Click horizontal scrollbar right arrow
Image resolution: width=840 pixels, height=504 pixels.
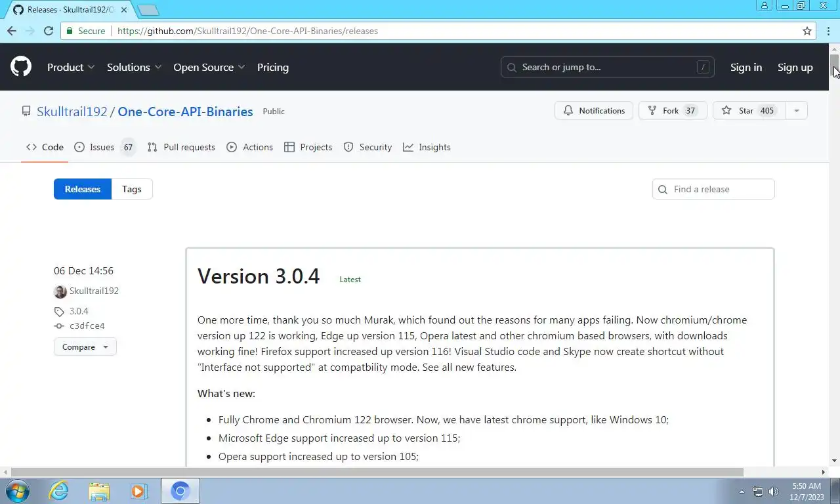click(x=824, y=472)
